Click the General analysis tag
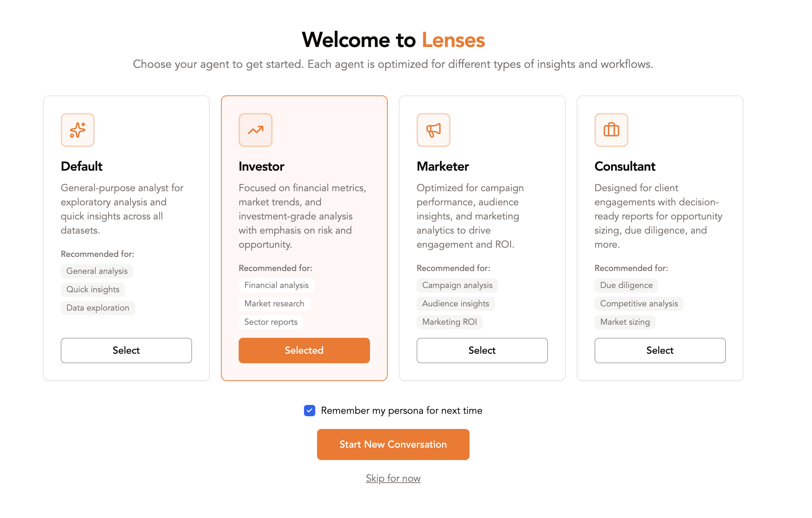Image resolution: width=812 pixels, height=518 pixels. coord(97,271)
